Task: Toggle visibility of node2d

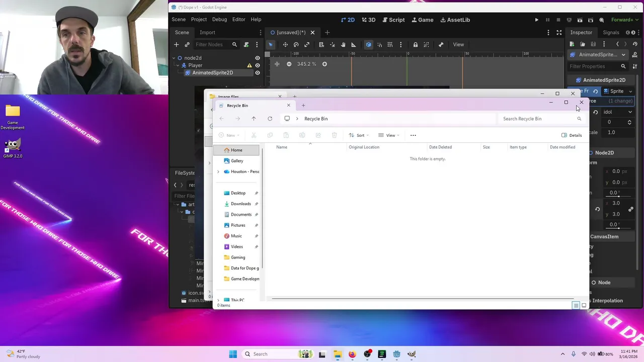Action: click(x=258, y=58)
